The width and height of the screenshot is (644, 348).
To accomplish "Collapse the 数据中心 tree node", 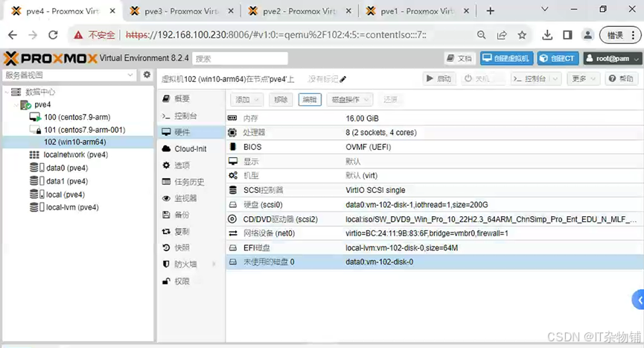I will tap(7, 92).
